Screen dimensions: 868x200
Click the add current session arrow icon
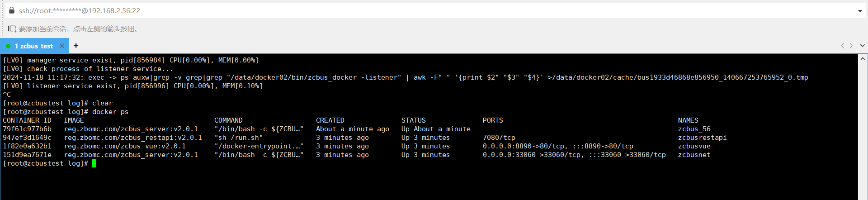12,29
